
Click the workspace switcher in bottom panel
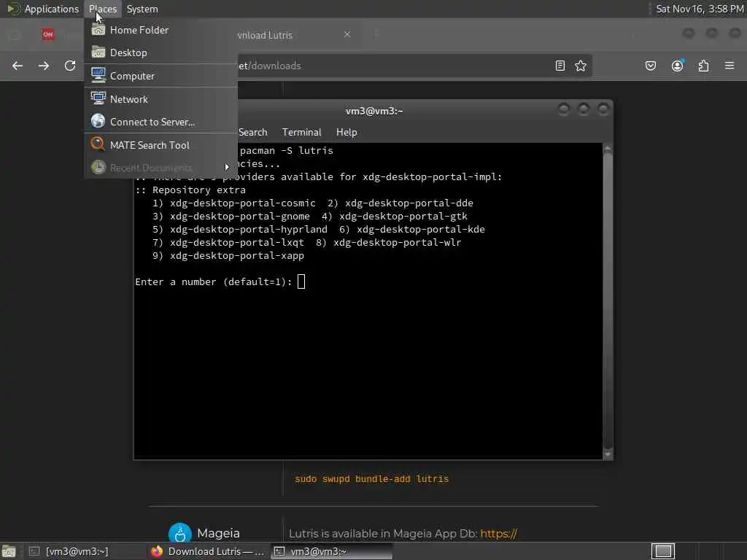(663, 551)
